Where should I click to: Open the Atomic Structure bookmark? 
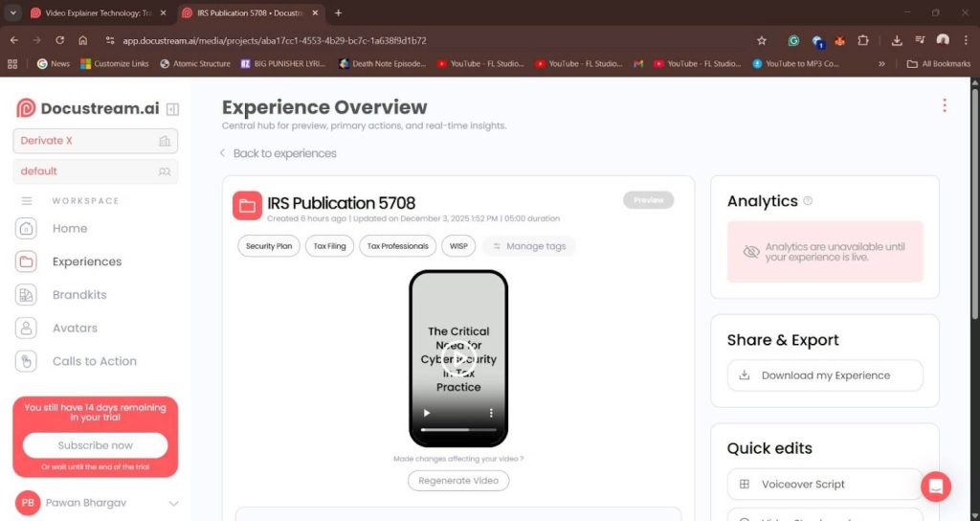coord(195,64)
